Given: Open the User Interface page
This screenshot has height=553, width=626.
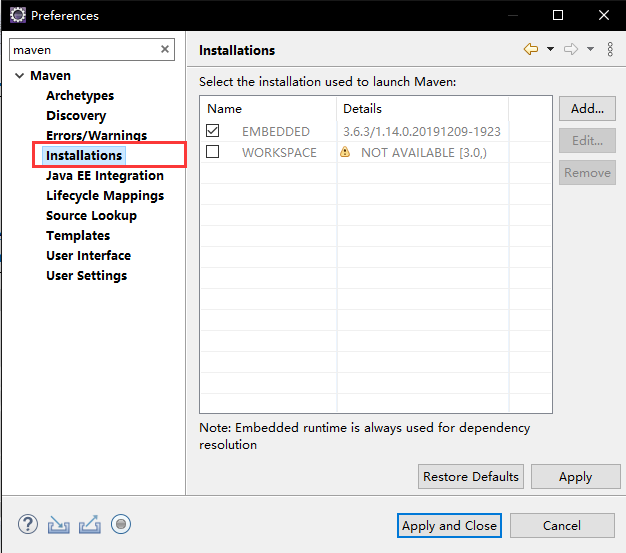Looking at the screenshot, I should point(89,256).
